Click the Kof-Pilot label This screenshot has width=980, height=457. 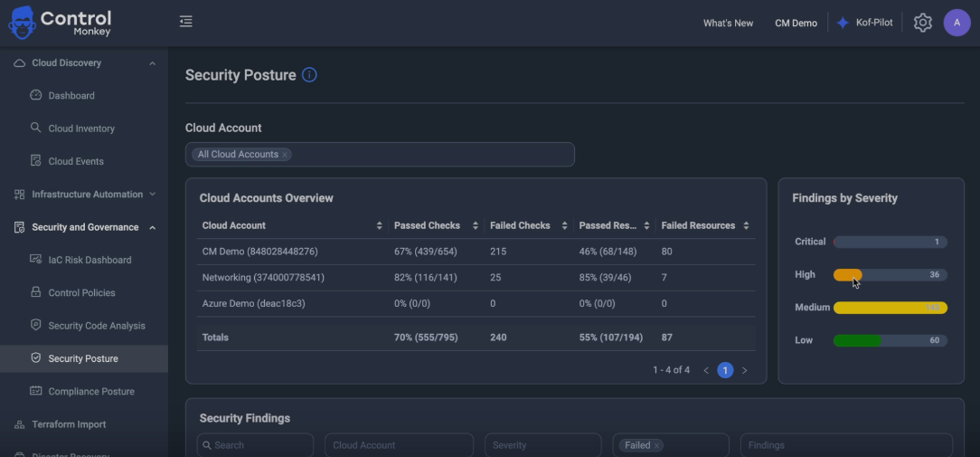(874, 23)
